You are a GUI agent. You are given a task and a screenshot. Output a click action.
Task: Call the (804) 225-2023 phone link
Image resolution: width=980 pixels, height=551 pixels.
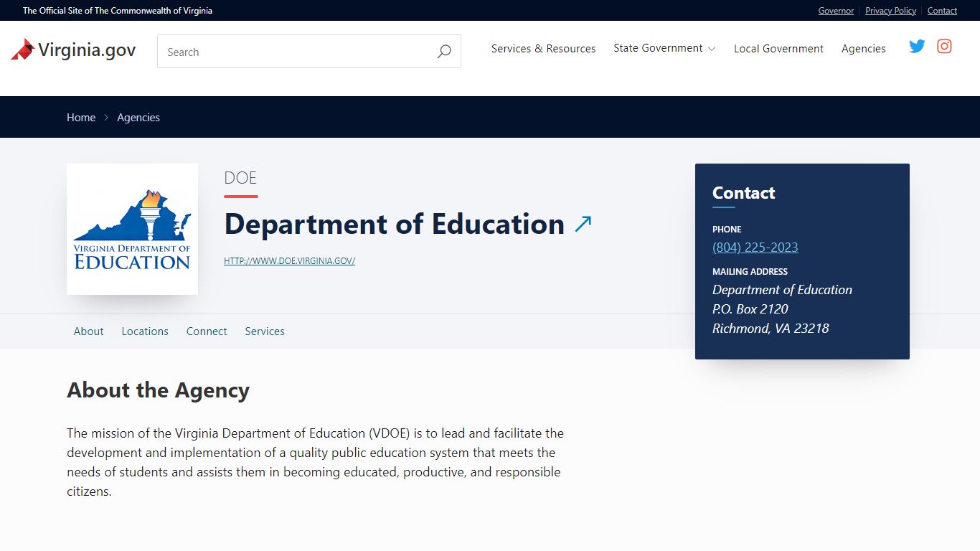[x=755, y=248]
